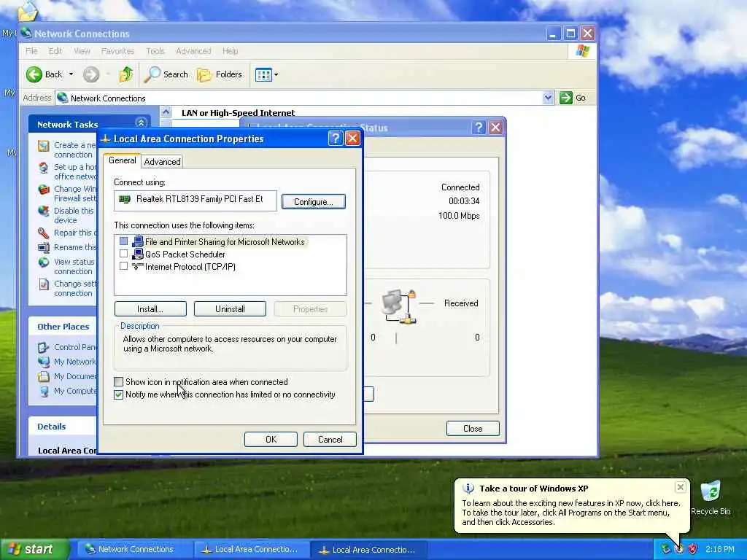This screenshot has width=747, height=560.
Task: Click help question mark in Properties dialog
Action: coord(336,139)
